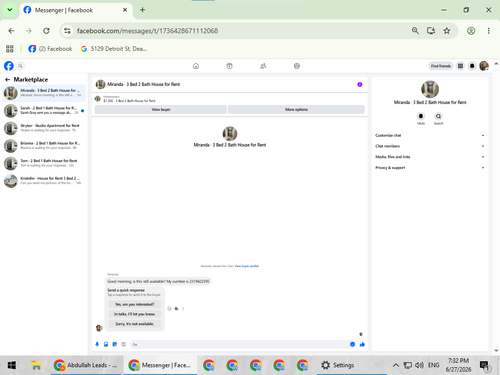Attach a file using the photo icon in the composer
The image size is (500, 375).
pyautogui.click(x=106, y=344)
